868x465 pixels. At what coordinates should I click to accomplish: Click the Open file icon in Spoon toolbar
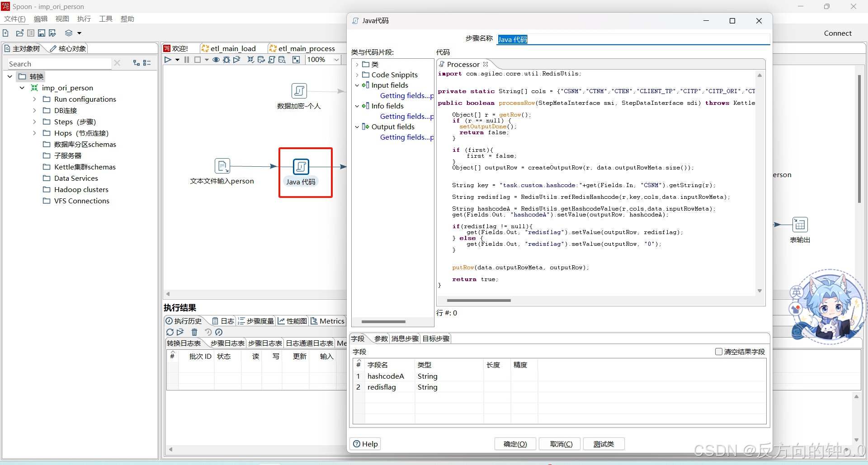click(x=19, y=33)
